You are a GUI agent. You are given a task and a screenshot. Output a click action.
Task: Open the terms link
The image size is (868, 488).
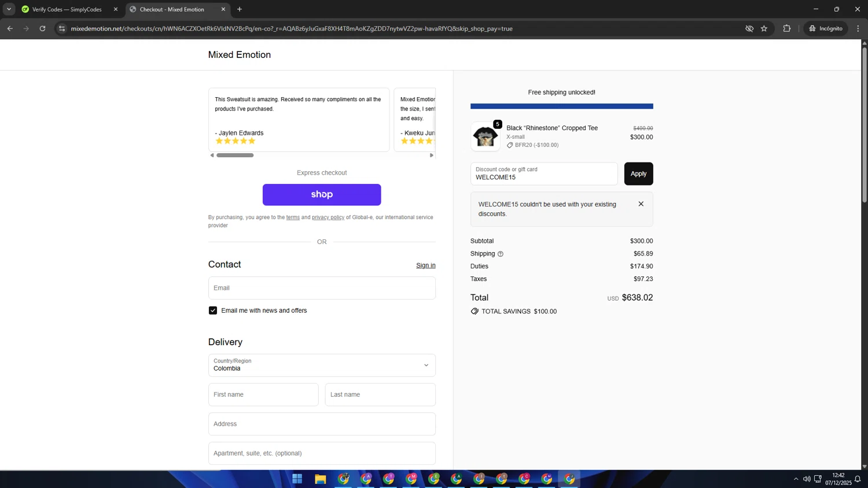point(293,217)
